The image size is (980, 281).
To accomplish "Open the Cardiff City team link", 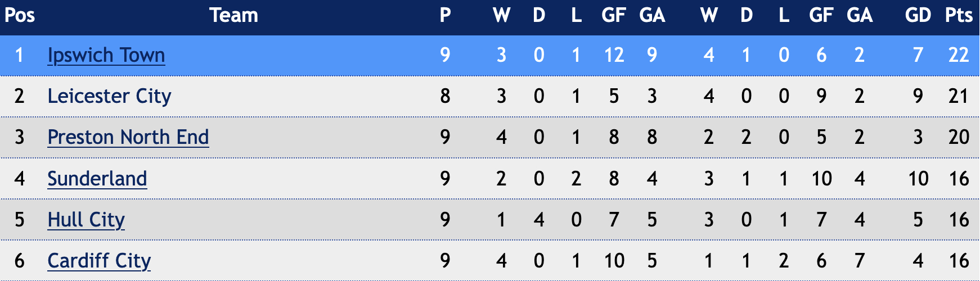I will (x=99, y=261).
